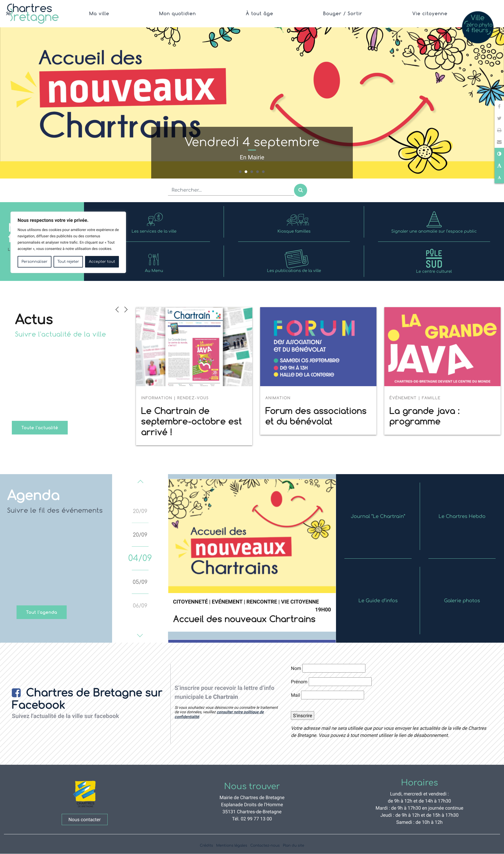Click the Rechercher search field
504x854 pixels.
231,190
